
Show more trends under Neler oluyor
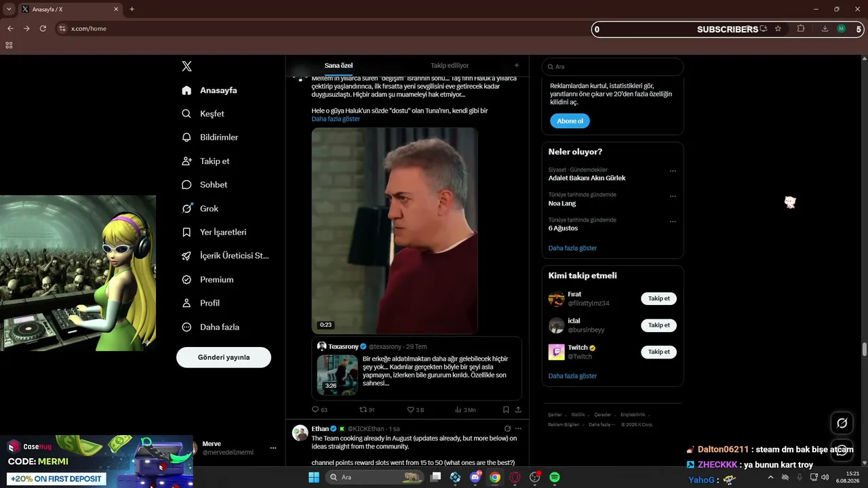coord(572,248)
